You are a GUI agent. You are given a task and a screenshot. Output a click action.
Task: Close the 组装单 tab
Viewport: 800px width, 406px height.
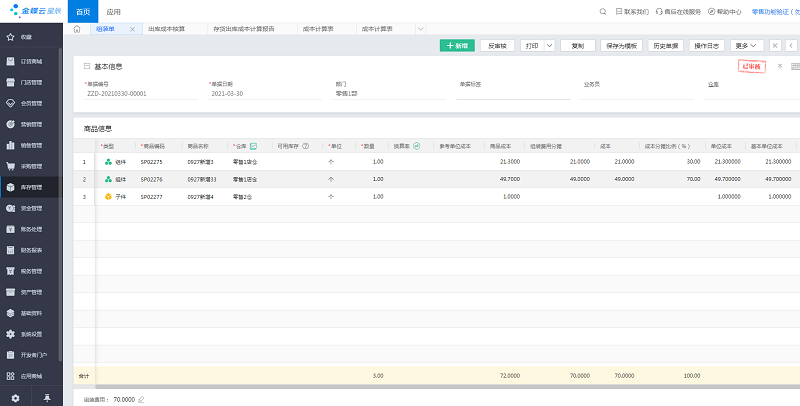(x=132, y=29)
